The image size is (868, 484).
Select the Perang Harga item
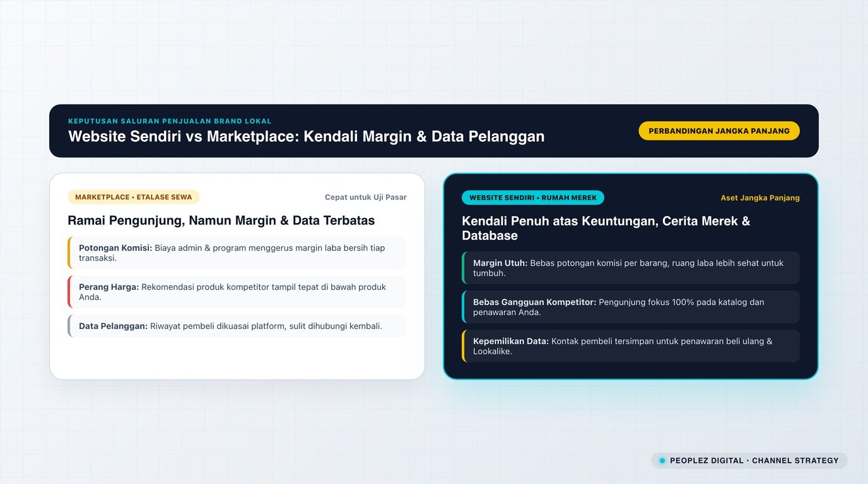click(237, 292)
